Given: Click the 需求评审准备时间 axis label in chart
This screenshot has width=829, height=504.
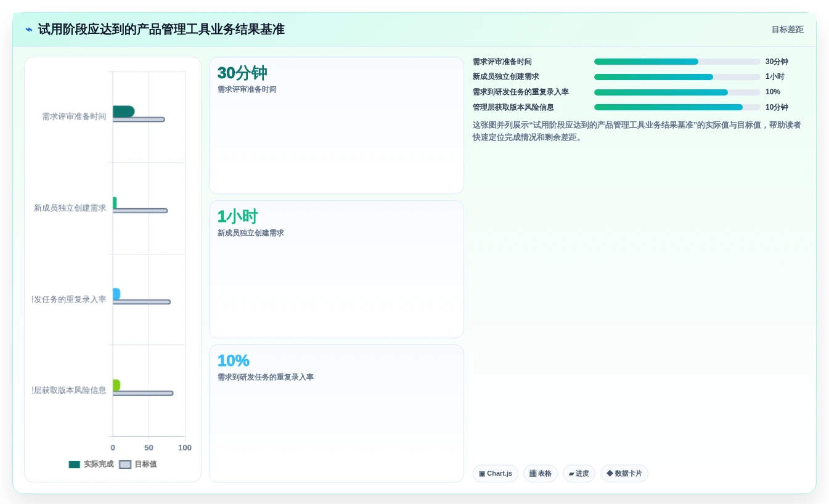Looking at the screenshot, I should click(74, 116).
